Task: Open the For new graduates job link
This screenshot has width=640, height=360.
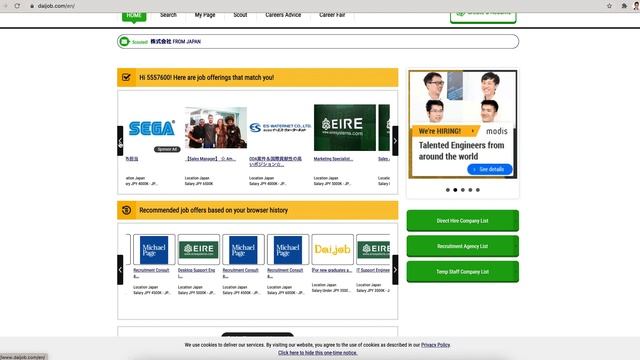Action: coord(331,270)
